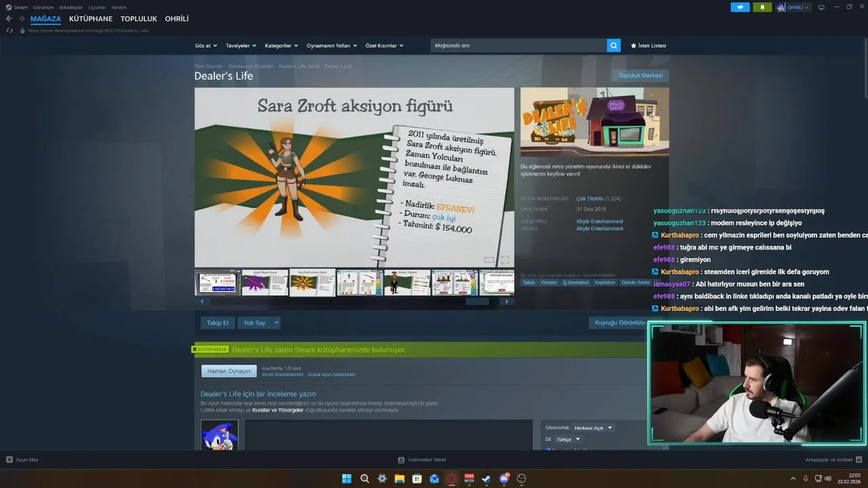Click the Yok Say button
The width and height of the screenshot is (868, 488).
[x=255, y=323]
